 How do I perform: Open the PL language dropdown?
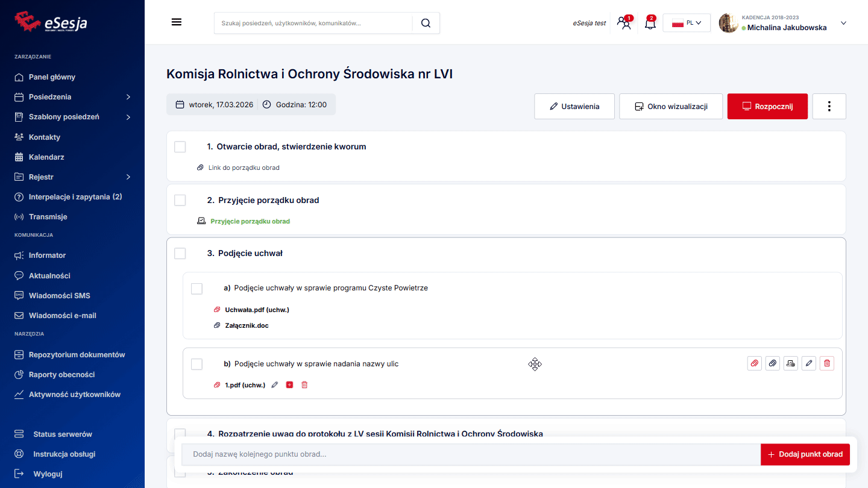pos(687,23)
